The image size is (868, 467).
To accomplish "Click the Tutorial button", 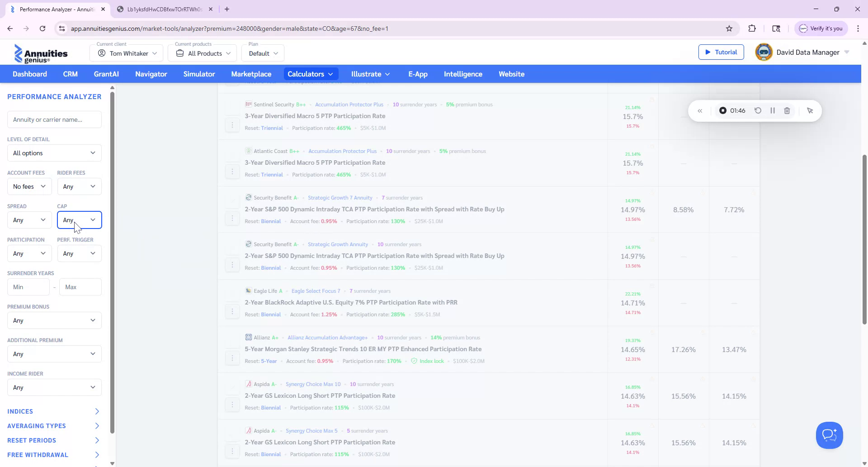I will click(721, 52).
